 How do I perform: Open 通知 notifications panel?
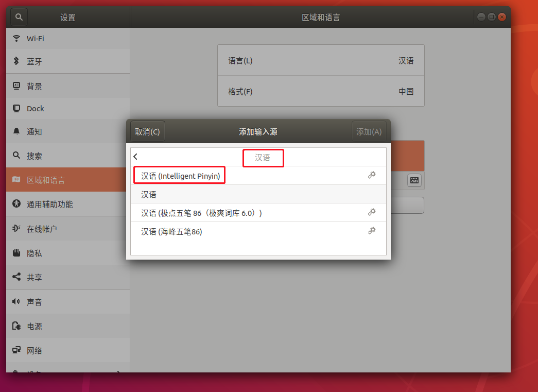pos(68,131)
